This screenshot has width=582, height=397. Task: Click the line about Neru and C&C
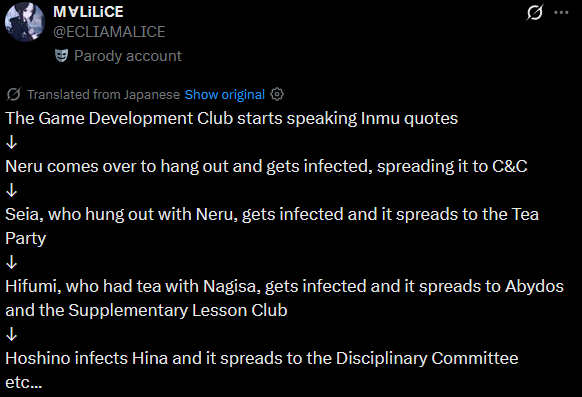pos(266,167)
